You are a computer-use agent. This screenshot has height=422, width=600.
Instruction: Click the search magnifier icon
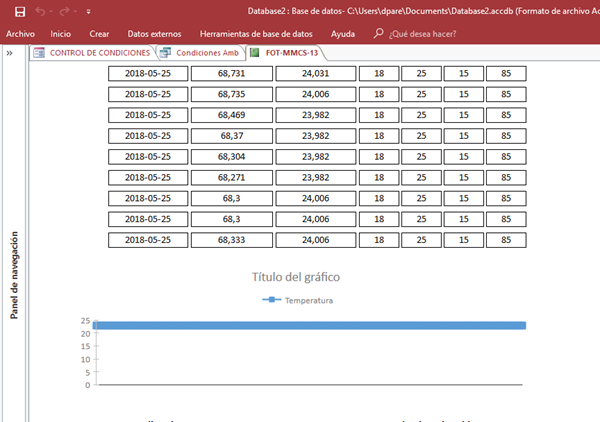pos(378,33)
